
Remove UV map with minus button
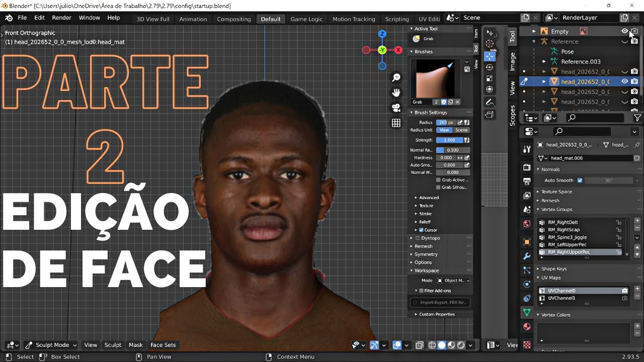pos(637,297)
